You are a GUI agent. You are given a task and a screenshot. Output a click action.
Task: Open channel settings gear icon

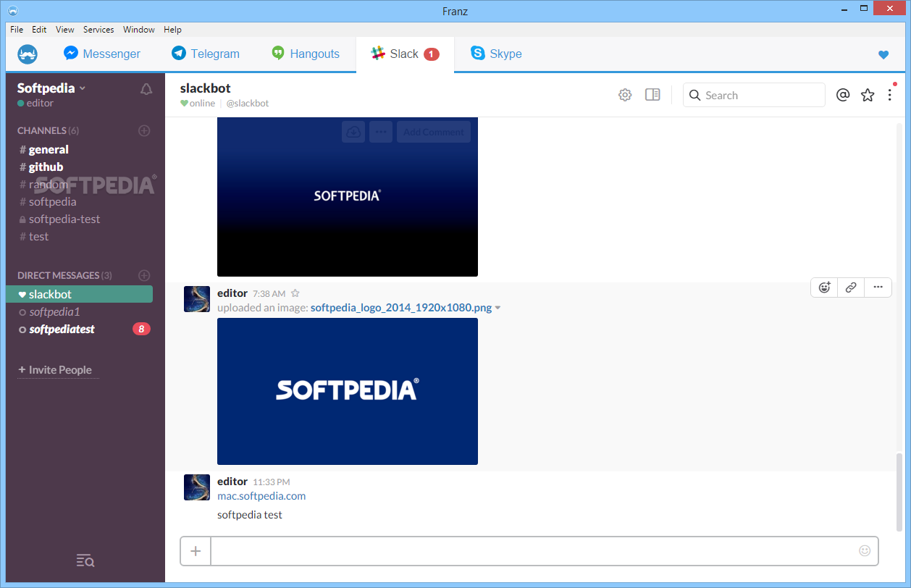625,95
